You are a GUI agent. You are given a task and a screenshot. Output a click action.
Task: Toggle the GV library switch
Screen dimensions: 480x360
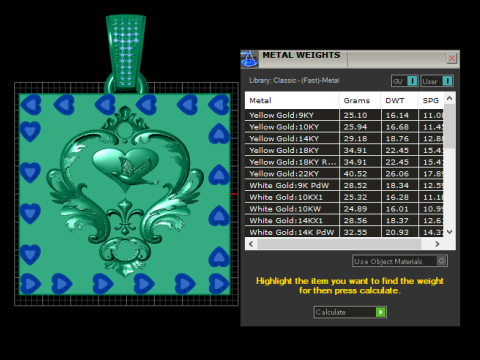(405, 81)
